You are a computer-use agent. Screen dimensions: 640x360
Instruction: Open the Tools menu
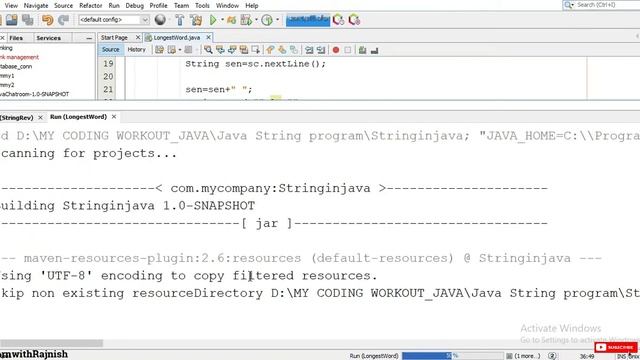[202, 6]
